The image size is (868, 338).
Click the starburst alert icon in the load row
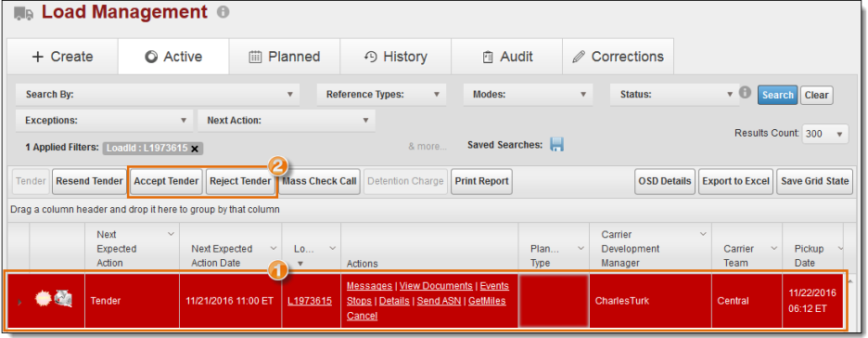pos(44,299)
